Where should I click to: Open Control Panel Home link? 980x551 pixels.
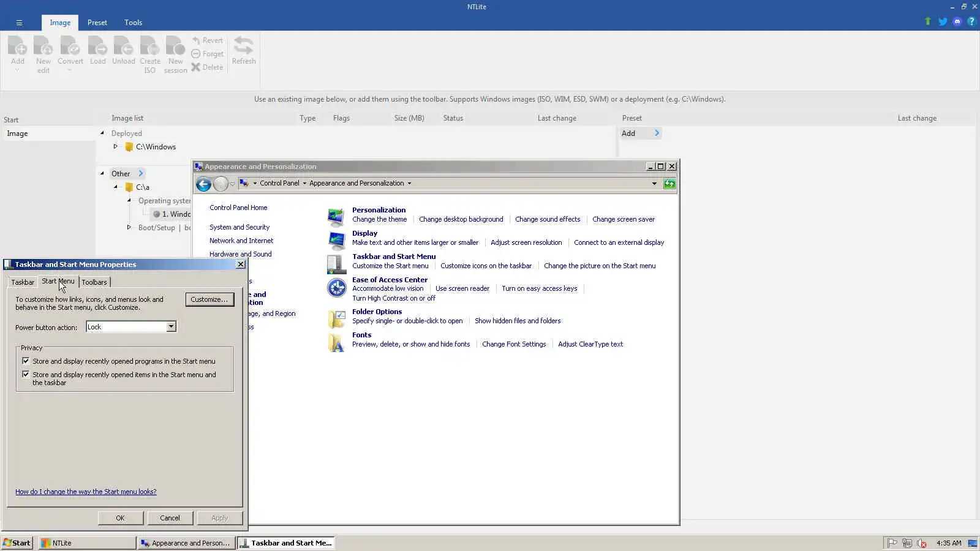tap(238, 208)
